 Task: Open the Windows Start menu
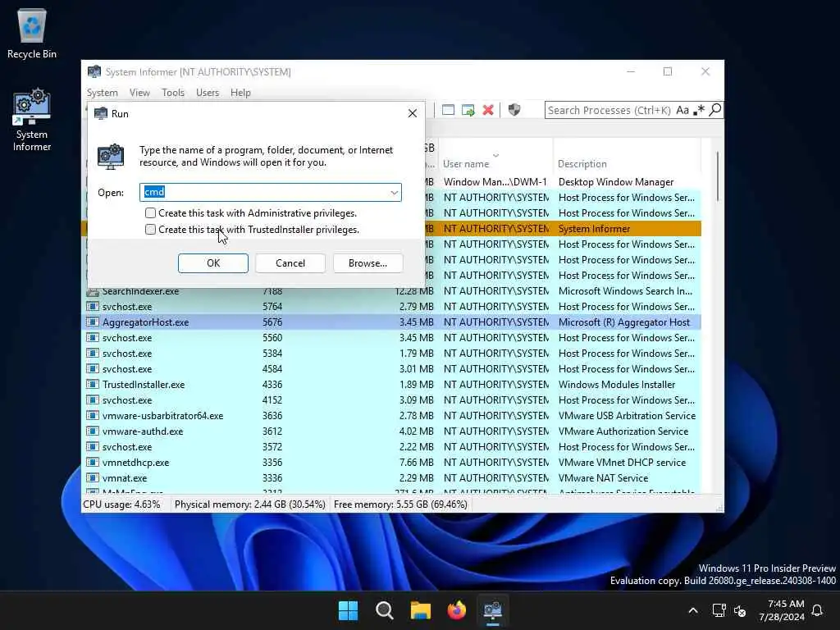pos(348,610)
